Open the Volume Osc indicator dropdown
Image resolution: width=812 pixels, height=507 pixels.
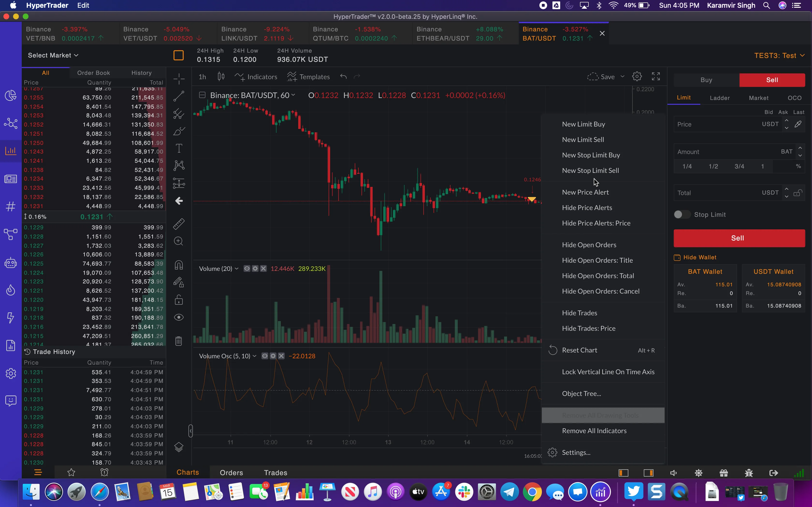click(x=255, y=356)
